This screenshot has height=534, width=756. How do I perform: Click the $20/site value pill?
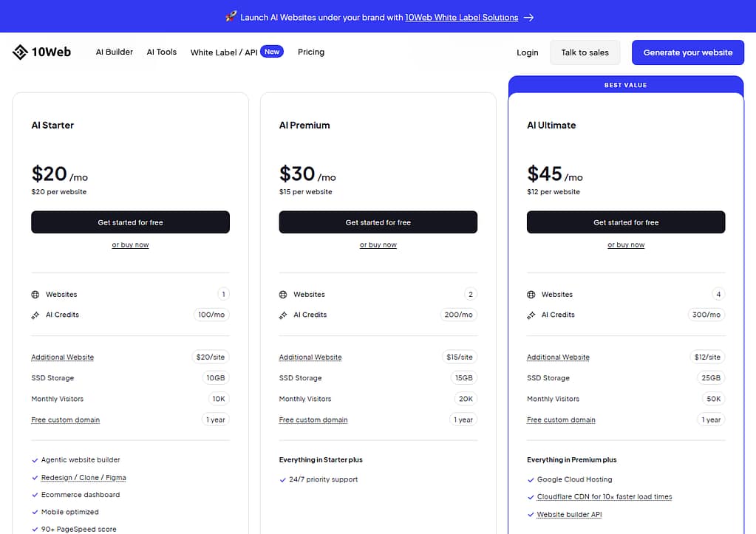210,357
